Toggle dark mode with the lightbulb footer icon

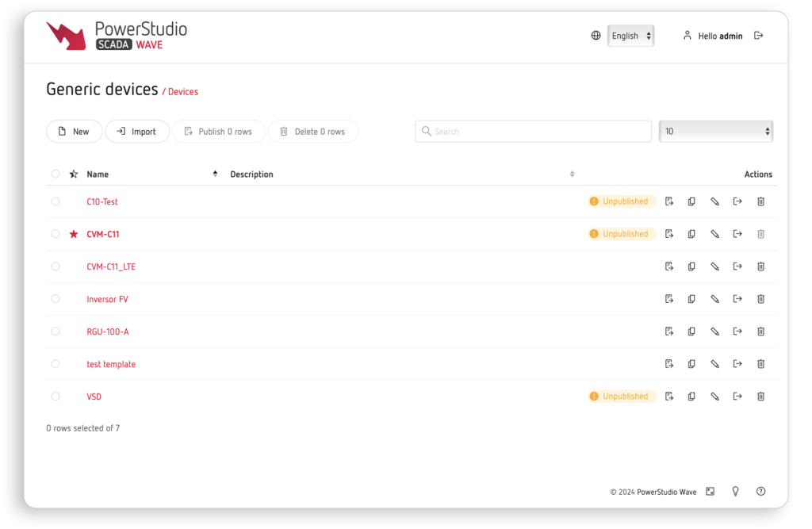tap(735, 491)
